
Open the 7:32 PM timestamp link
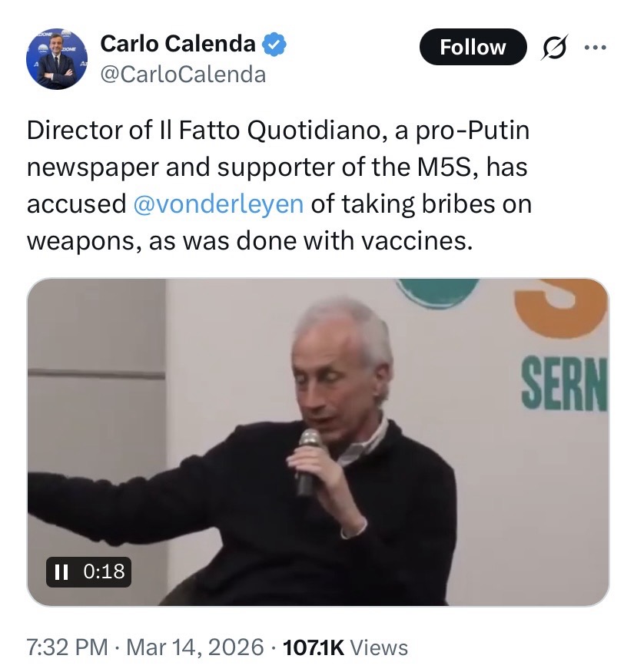tap(68, 647)
